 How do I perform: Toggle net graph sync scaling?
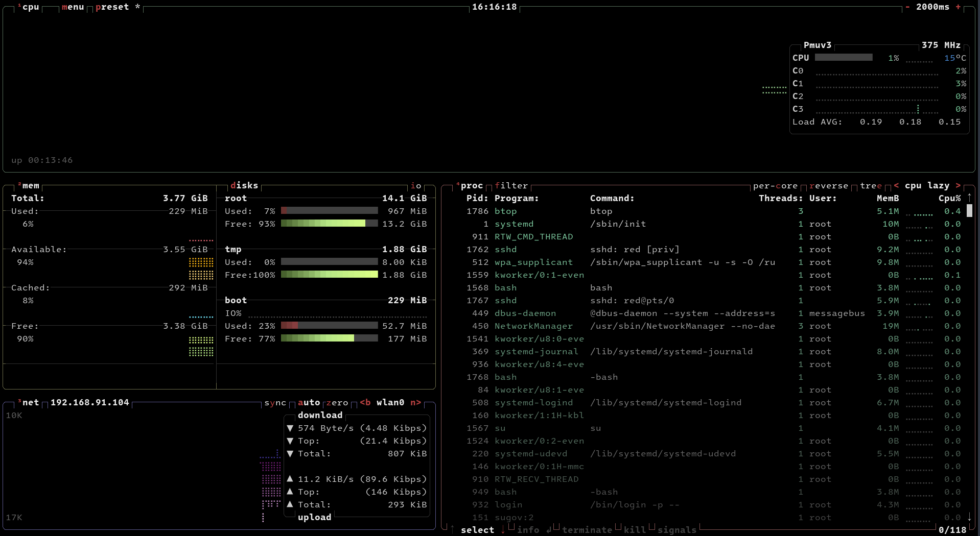tap(275, 403)
